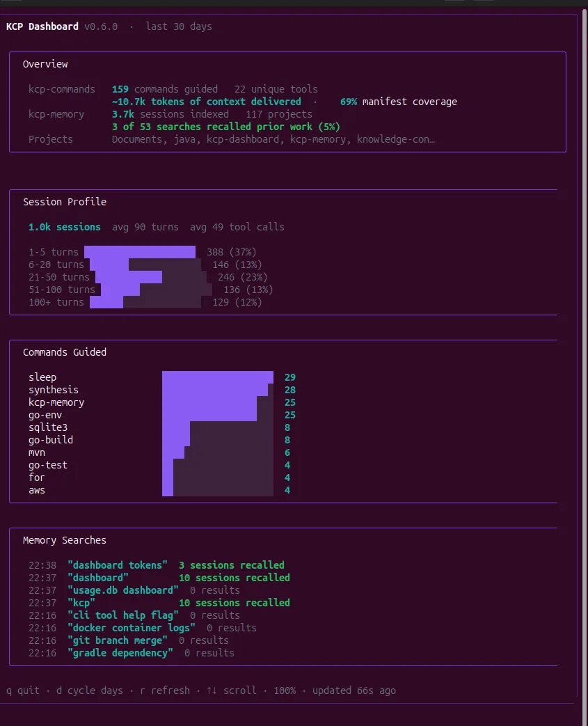The image size is (588, 726).
Task: Click '159 commands guided' stat
Action: pos(165,89)
